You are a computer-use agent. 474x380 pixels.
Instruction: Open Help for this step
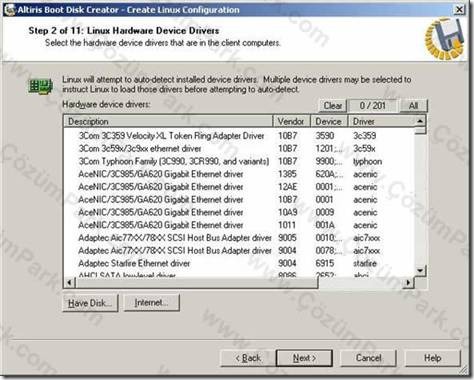433,358
